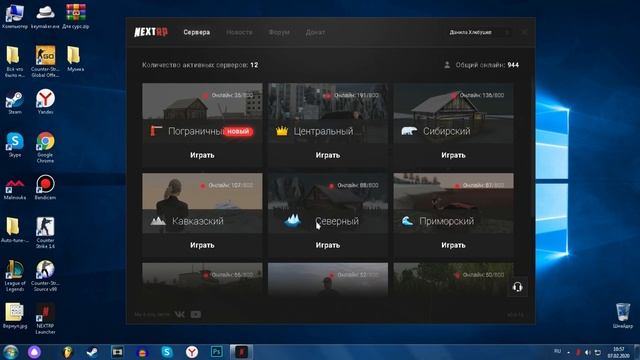This screenshot has height=360, width=640.
Task: Play on the Сибирский server
Action: pos(453,155)
